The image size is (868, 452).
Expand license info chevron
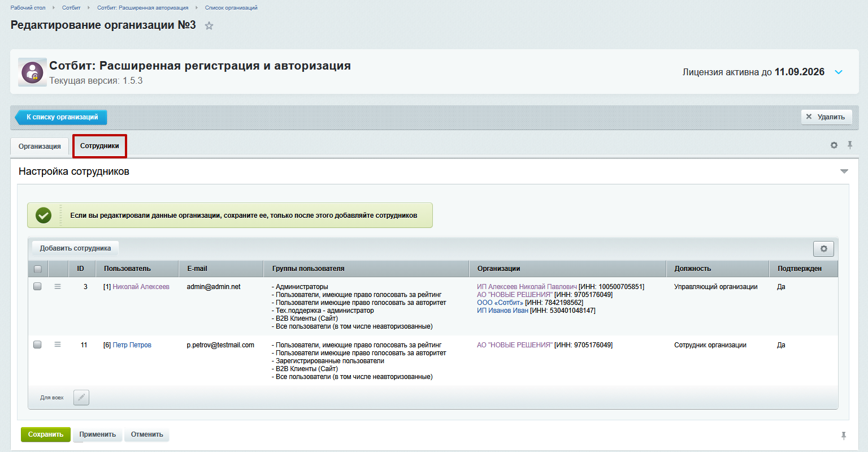[839, 72]
